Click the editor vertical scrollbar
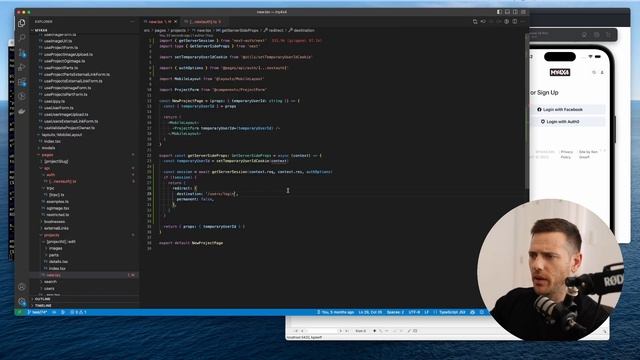The image size is (640, 360). tap(526, 110)
